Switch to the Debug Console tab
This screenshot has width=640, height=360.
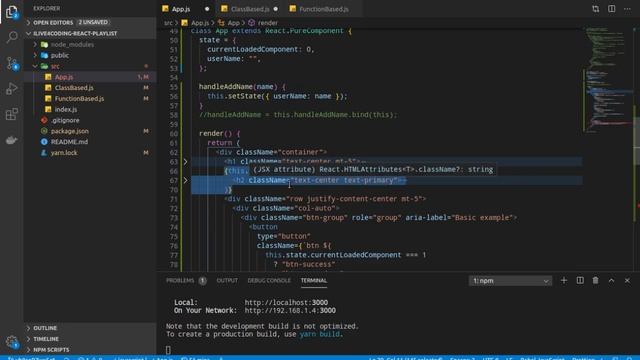pos(269,280)
